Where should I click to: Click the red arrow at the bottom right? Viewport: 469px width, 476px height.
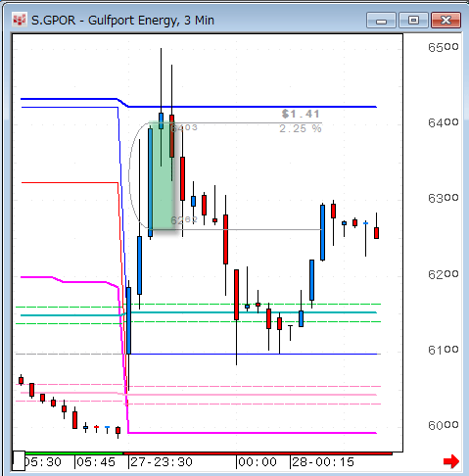451,461
